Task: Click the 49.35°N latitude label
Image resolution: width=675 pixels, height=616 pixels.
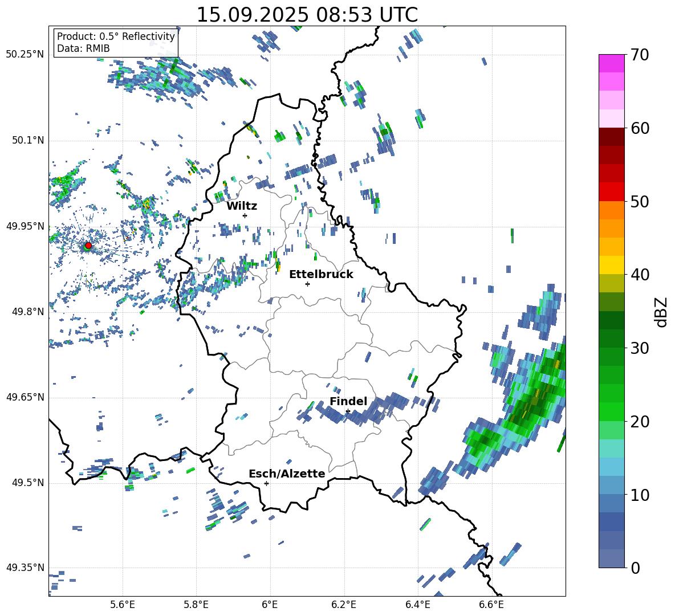Action: (25, 568)
